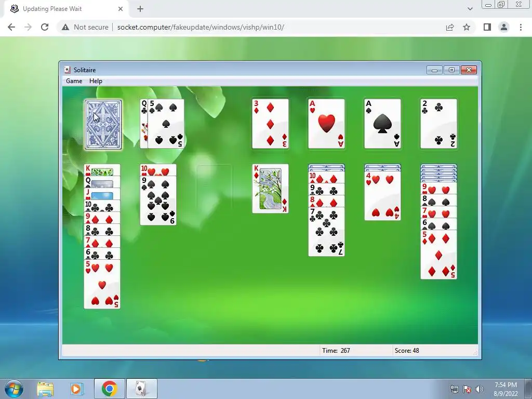Screen dimensions: 532x399
Task: Share this page icon in address bar
Action: point(450,27)
